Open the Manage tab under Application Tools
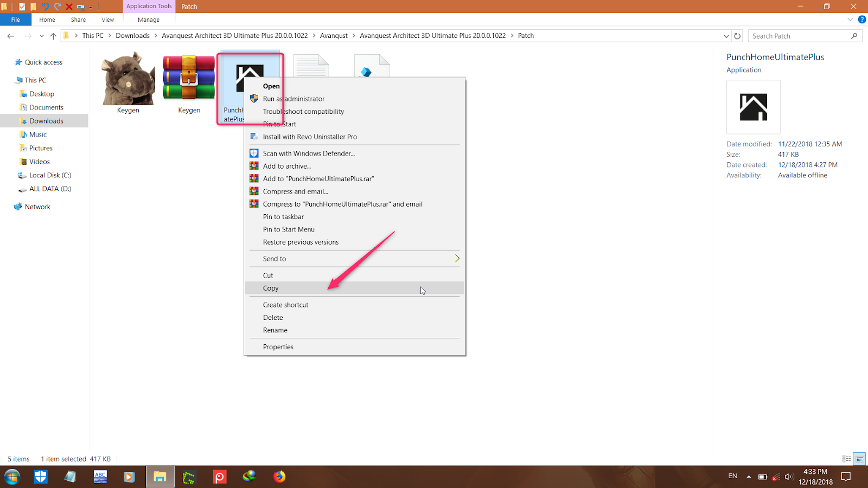This screenshot has width=868, height=488. (x=149, y=20)
